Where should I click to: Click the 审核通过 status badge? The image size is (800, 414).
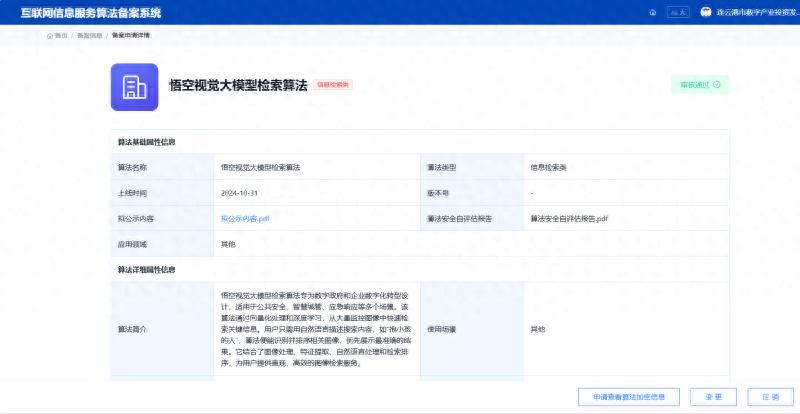700,85
